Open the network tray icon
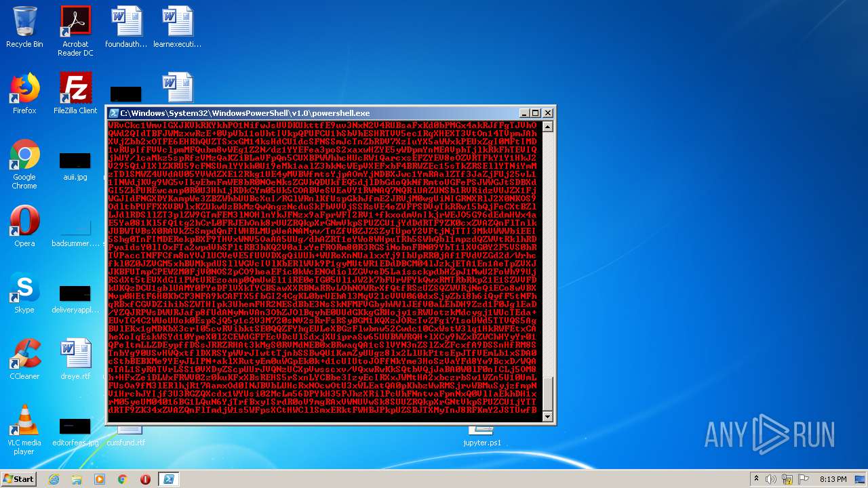The height and width of the screenshot is (488, 868). click(x=787, y=479)
